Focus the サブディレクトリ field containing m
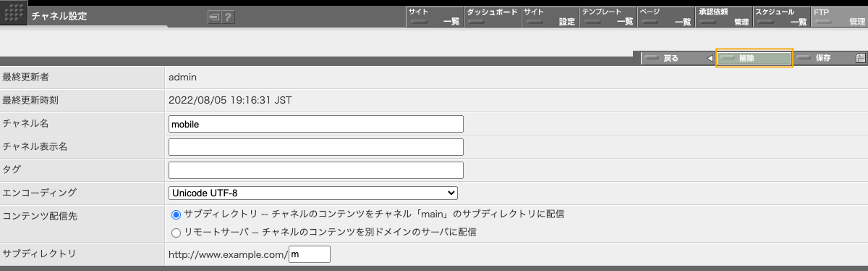868x271 pixels. pos(310,254)
